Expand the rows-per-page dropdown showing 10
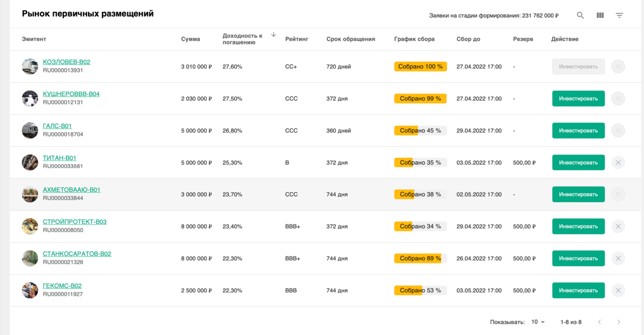Viewport: 644px width, 335px height. coord(538,322)
